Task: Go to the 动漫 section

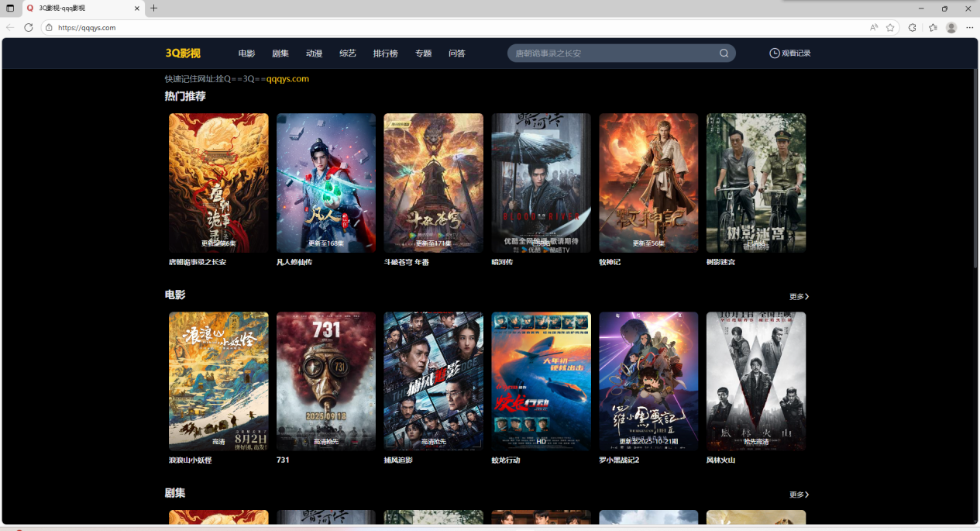Action: pyautogui.click(x=314, y=53)
